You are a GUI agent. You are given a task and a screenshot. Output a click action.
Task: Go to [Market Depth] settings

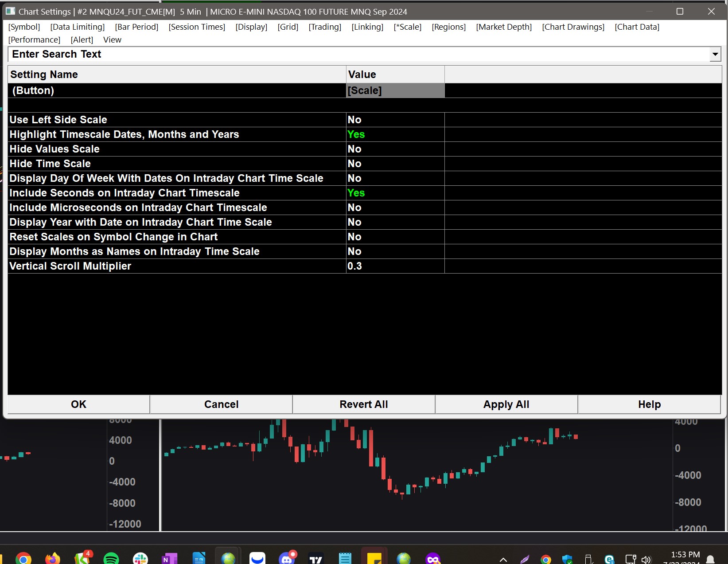point(504,27)
